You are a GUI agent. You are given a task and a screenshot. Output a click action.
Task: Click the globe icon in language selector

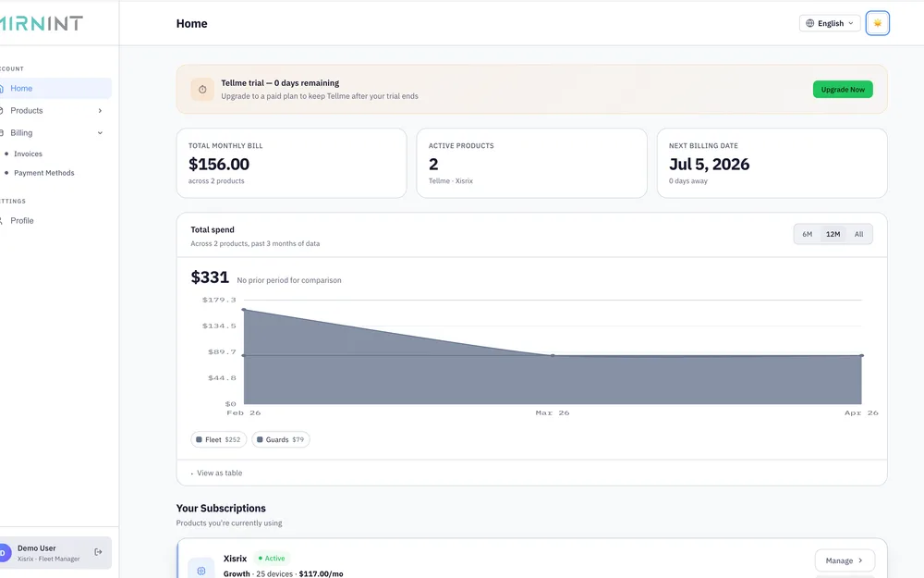[809, 24]
